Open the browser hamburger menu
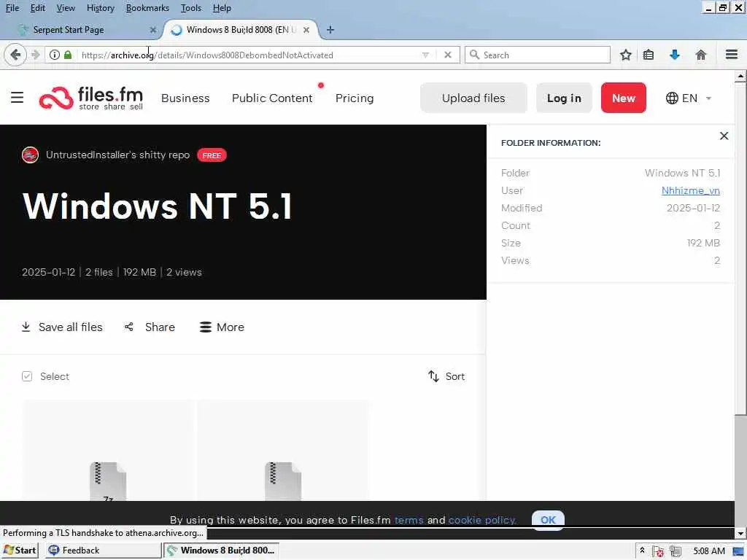Screen dimensions: 747x560 click(732, 55)
